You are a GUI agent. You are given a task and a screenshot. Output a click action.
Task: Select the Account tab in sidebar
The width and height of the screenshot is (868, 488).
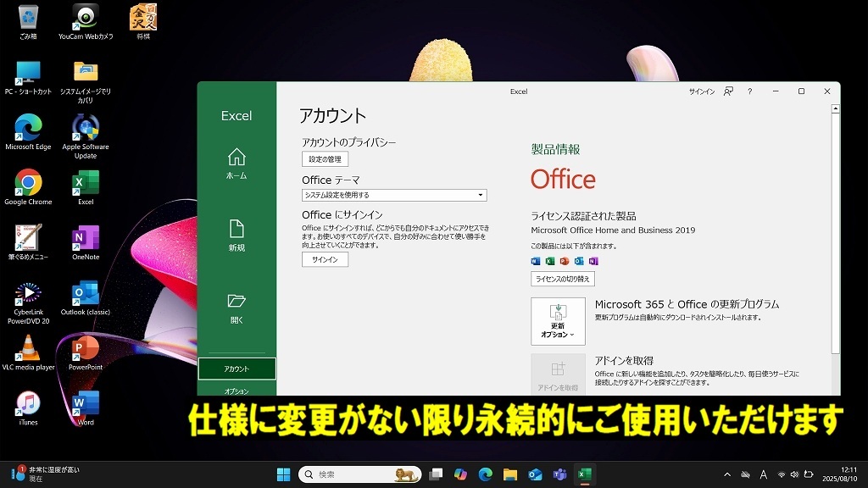236,369
